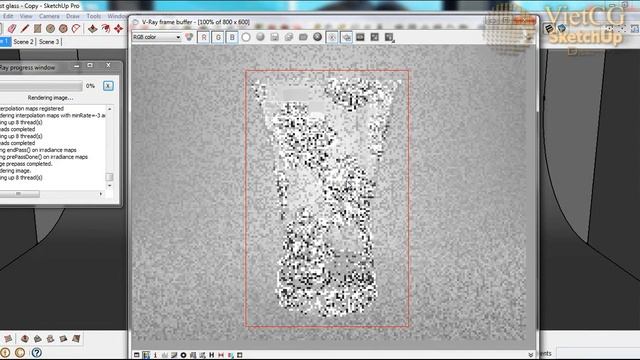Click the black circle icon in frame buffer bottom bar
Image resolution: width=640 pixels, height=360 pixels.
click(x=183, y=355)
